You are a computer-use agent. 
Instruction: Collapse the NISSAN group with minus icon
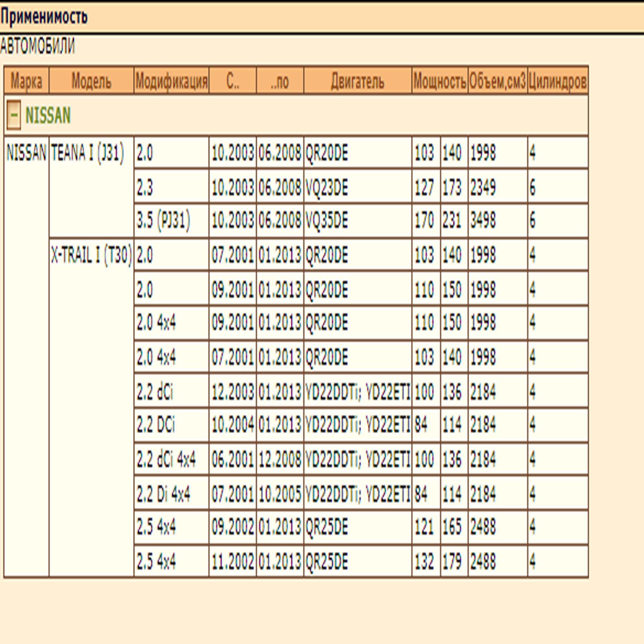pyautogui.click(x=14, y=115)
